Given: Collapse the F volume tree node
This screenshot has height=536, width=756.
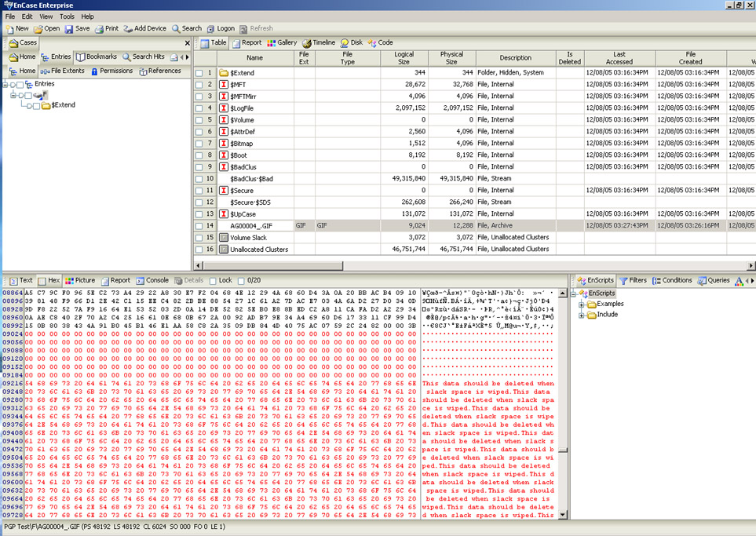Looking at the screenshot, I should coord(13,95).
